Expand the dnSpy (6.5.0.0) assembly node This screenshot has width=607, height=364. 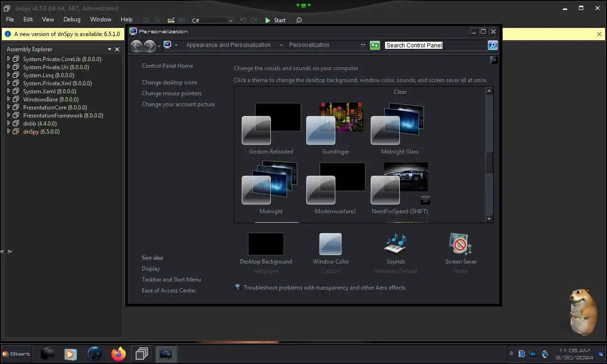pos(9,131)
